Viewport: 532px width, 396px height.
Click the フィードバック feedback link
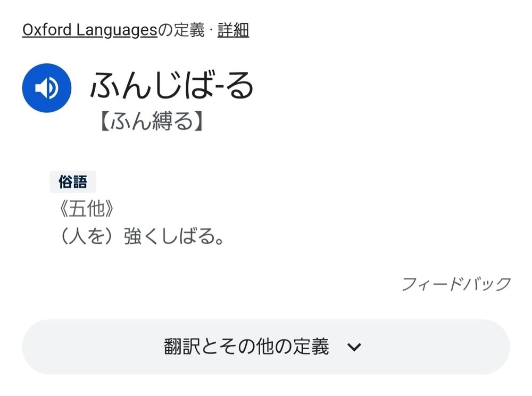[x=456, y=284]
